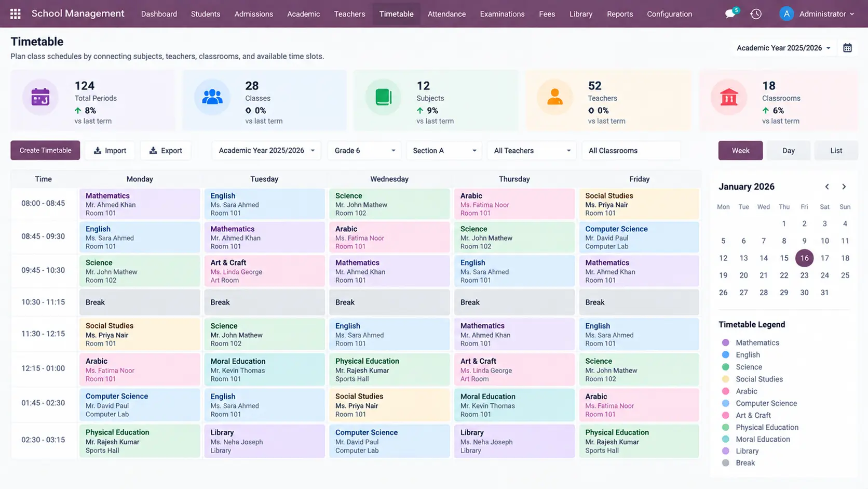Switch to Day view
868x489 pixels.
pos(788,151)
